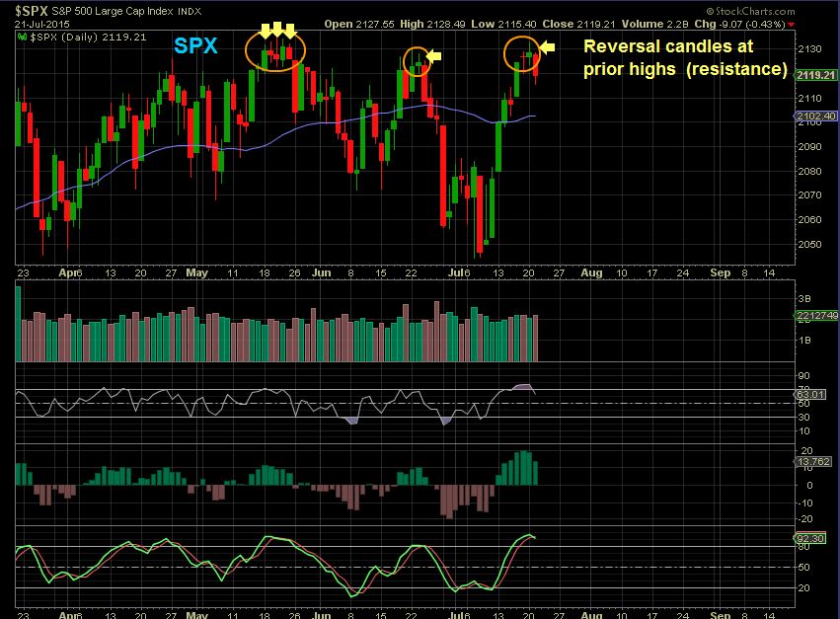Click the 80 label on the stochastic axis
840x619 pixels.
pos(804,547)
